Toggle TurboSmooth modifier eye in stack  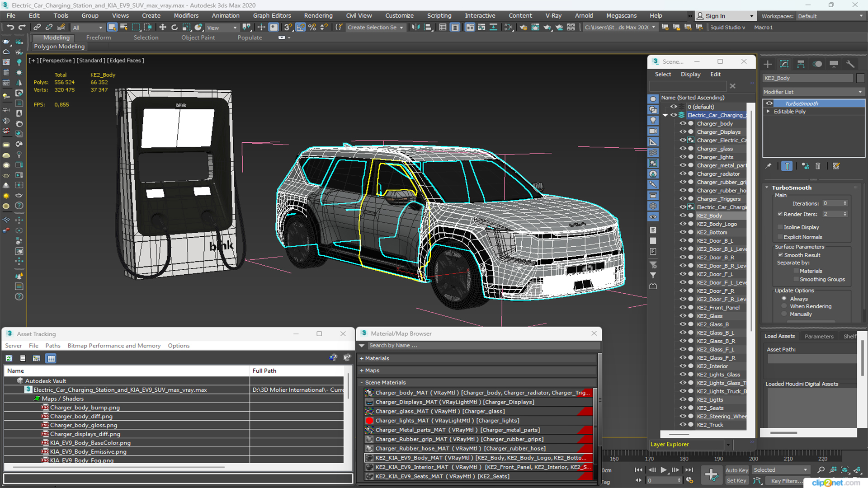click(769, 103)
